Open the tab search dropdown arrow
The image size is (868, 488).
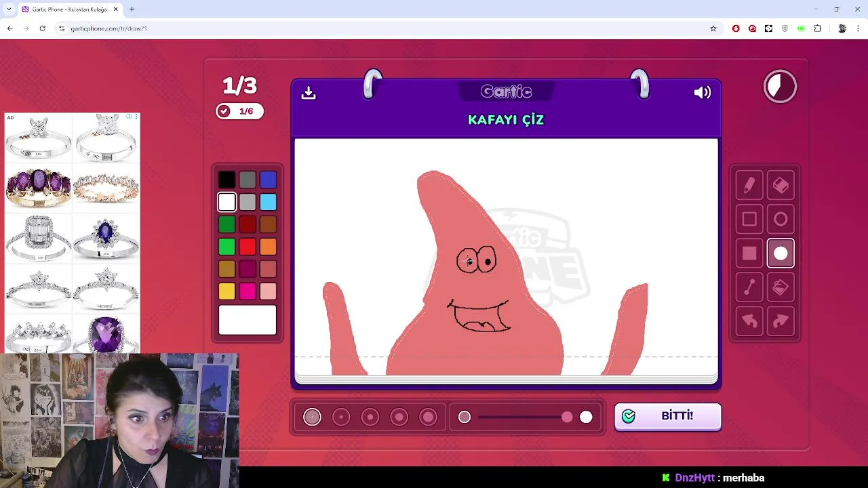pos(9,9)
